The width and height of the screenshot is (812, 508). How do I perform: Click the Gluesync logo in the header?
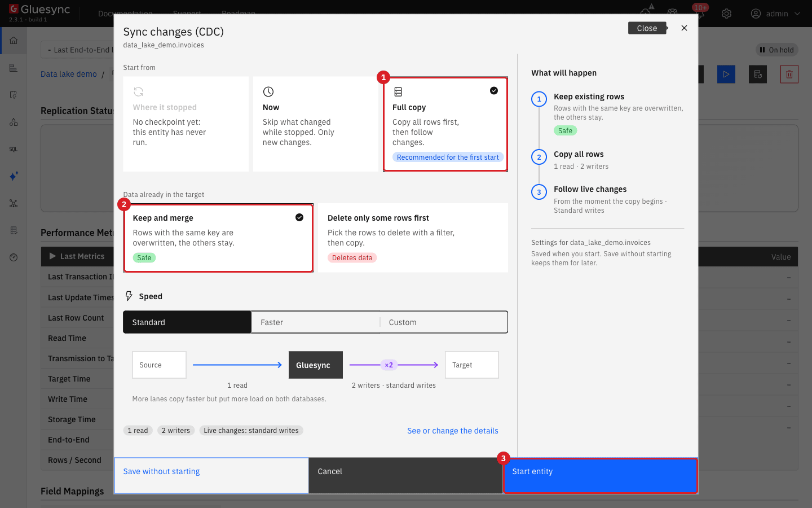pos(39,10)
